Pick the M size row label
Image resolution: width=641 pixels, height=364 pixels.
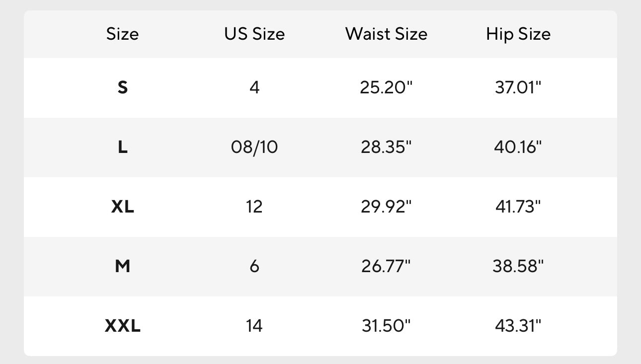click(122, 266)
